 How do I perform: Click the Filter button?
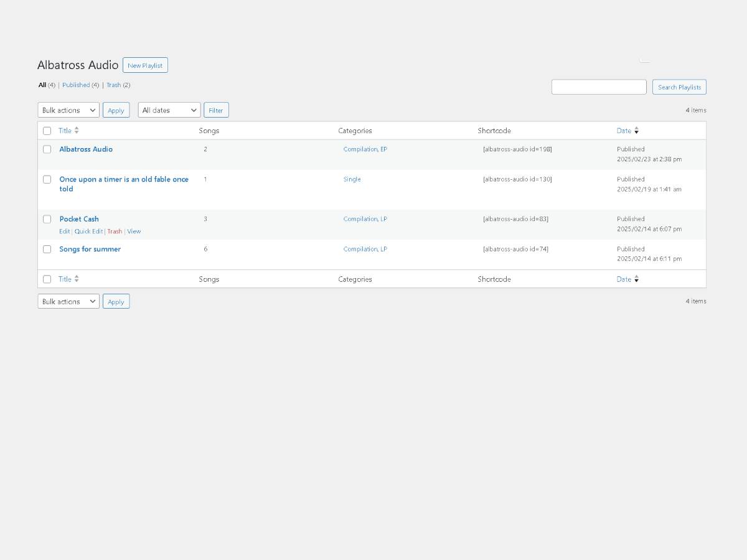216,110
